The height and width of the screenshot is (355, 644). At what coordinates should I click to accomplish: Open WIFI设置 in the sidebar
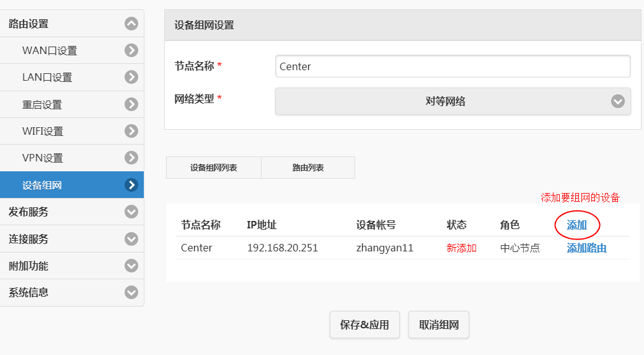43,132
